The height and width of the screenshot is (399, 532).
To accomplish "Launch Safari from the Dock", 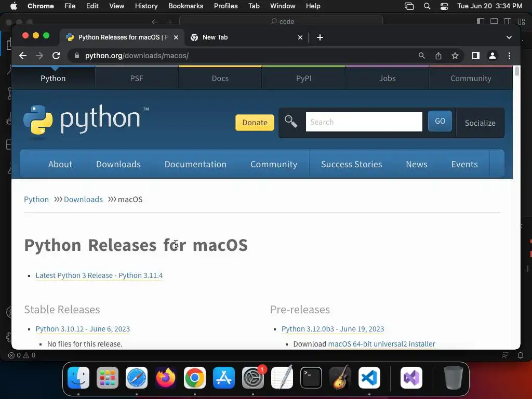I will [137, 378].
